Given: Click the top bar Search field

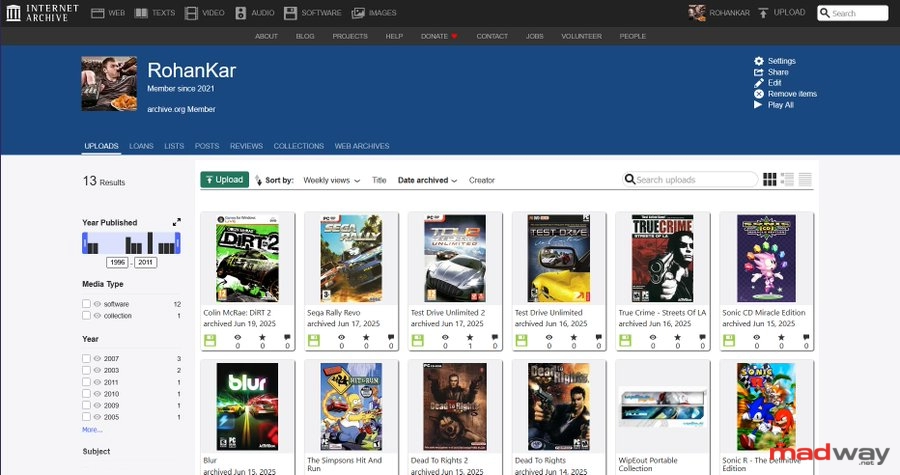Looking at the screenshot, I should click(852, 13).
